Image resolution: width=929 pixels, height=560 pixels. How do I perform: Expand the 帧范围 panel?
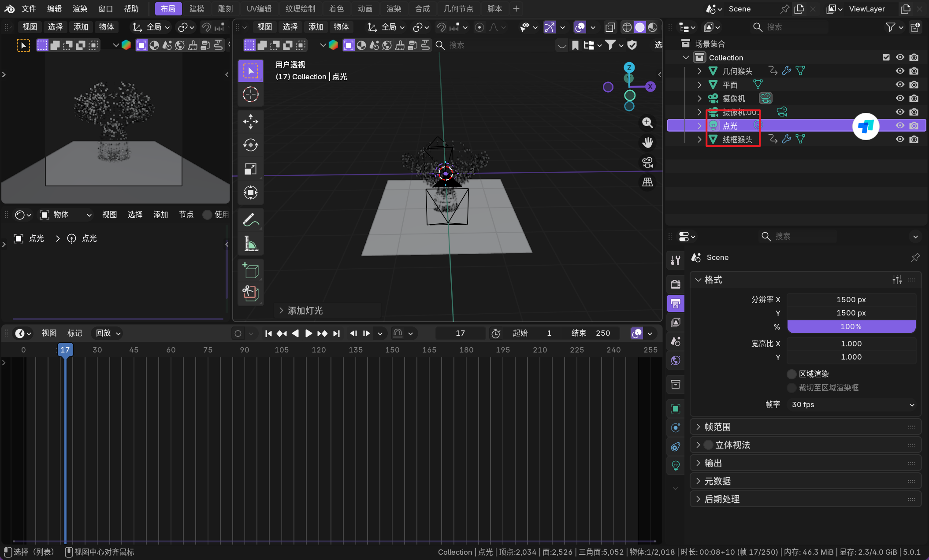(x=717, y=427)
